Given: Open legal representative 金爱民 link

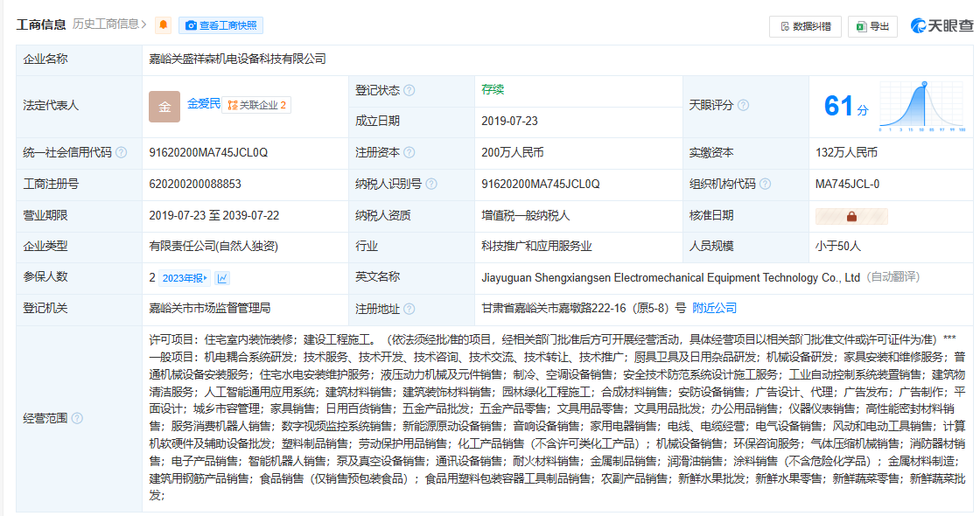Looking at the screenshot, I should pos(204,104).
